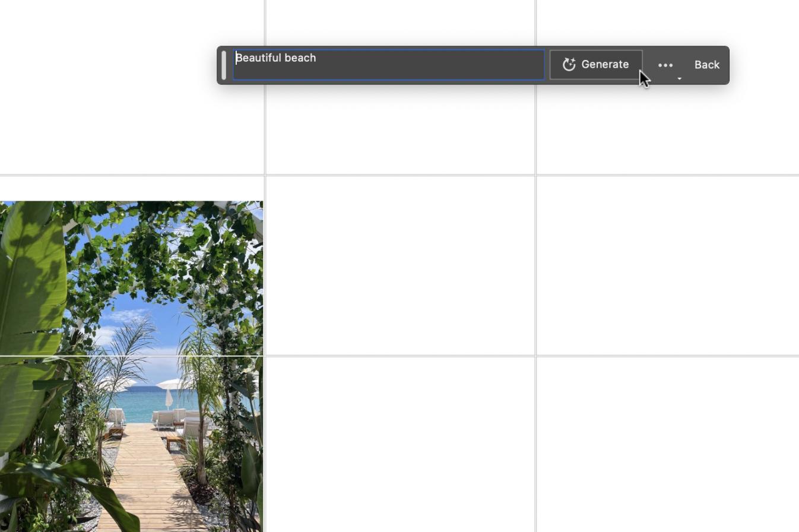Select the empty cell right of boardwalk photo
Screen dimensions: 799x532
tap(400, 444)
